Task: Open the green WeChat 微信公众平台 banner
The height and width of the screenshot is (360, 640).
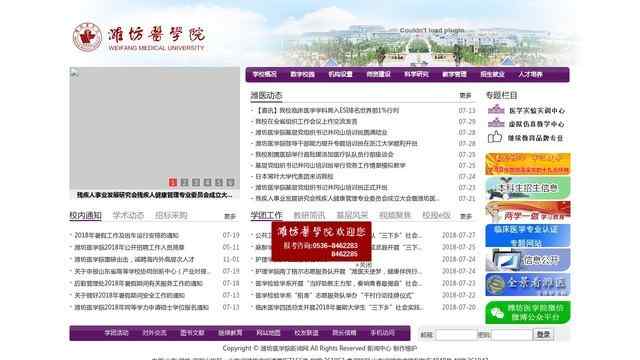Action: 528,313
